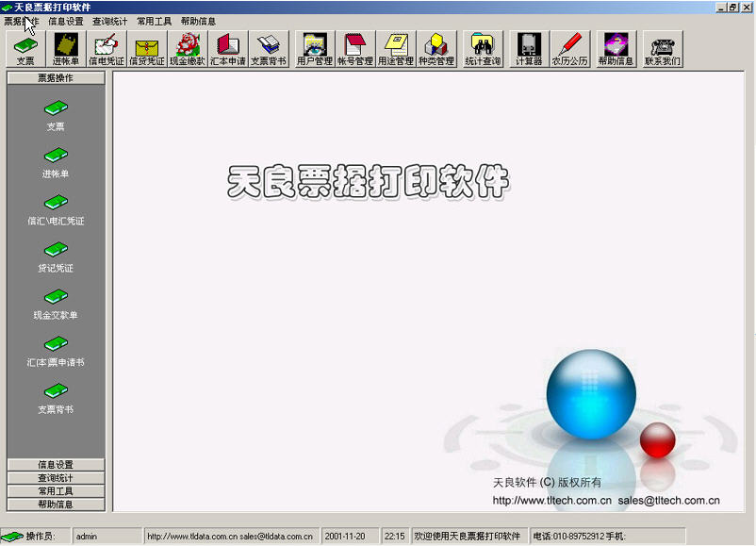Image resolution: width=756 pixels, height=546 pixels.
Task: Click the green icon beside 操作员 in status bar
Action: click(12, 536)
